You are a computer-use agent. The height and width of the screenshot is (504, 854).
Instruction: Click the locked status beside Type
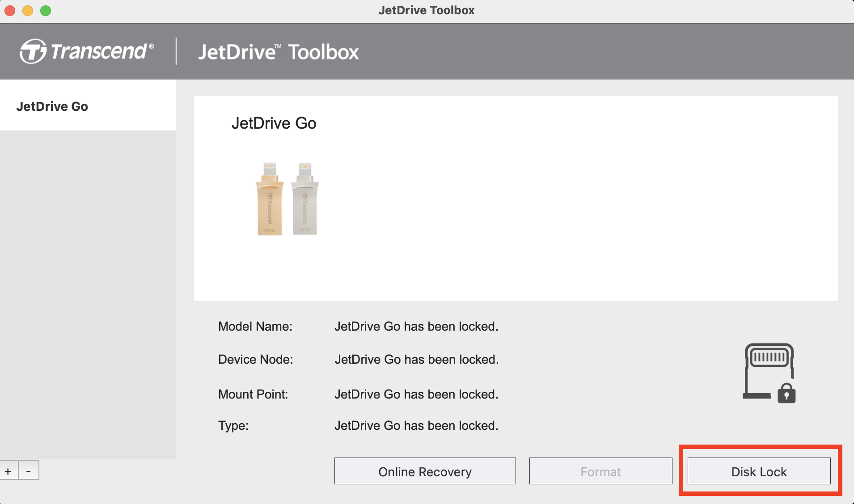416,425
